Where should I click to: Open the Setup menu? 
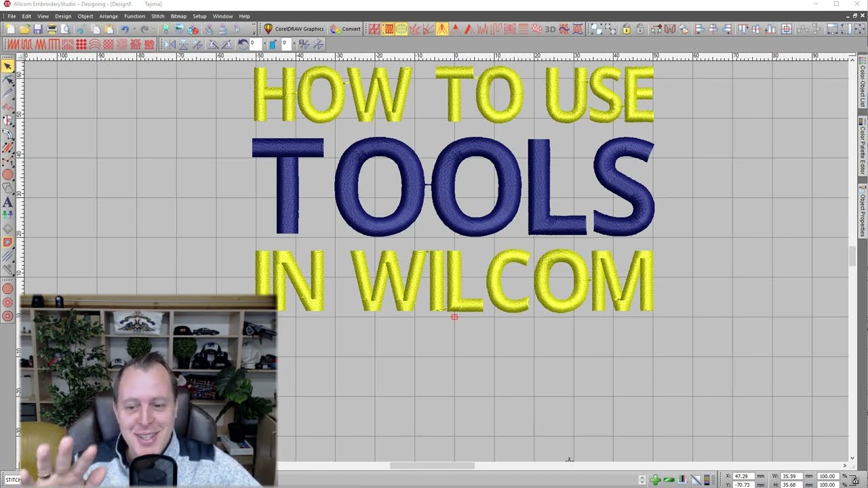pyautogui.click(x=199, y=16)
